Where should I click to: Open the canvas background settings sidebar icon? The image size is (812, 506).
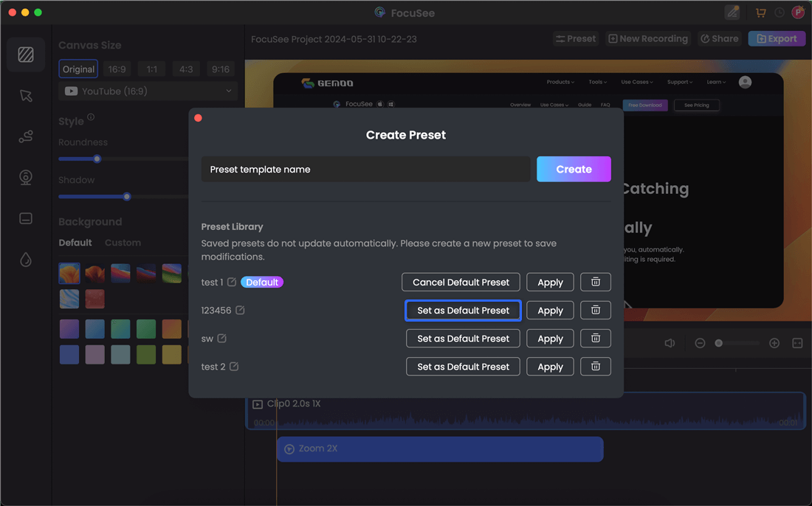click(26, 55)
